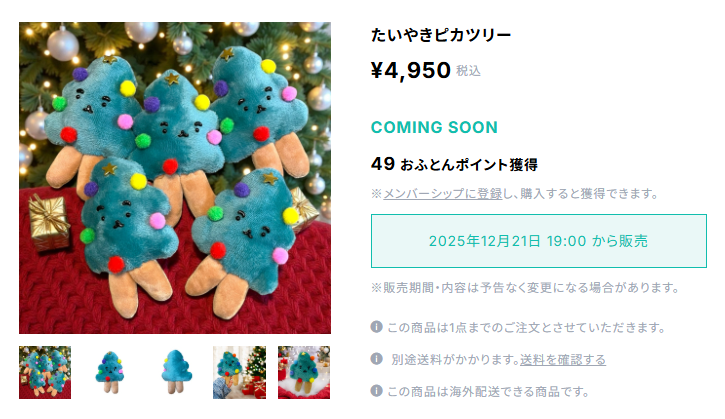This screenshot has width=725, height=419.
Task: Click the ¥4,950 price
Action: (411, 70)
